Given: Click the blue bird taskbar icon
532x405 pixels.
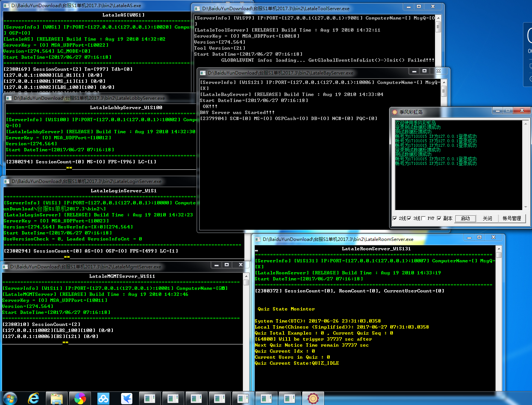Looking at the screenshot, I should tap(127, 398).
